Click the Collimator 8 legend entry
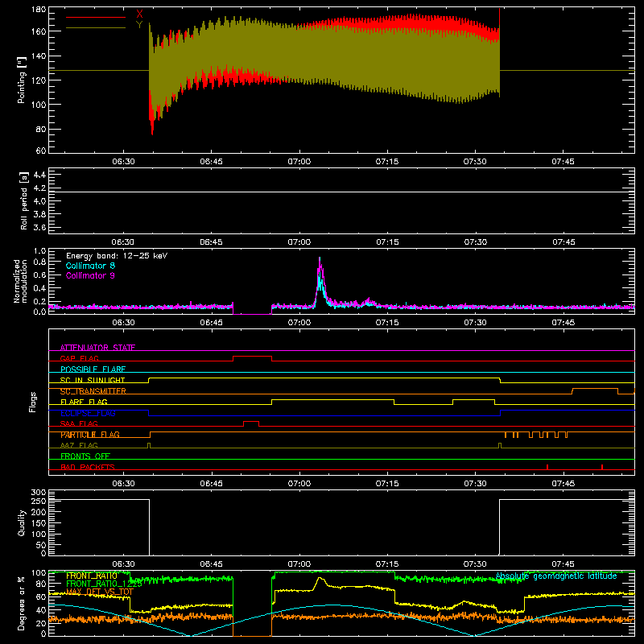Viewport: 644px width, 644px height. [90, 266]
